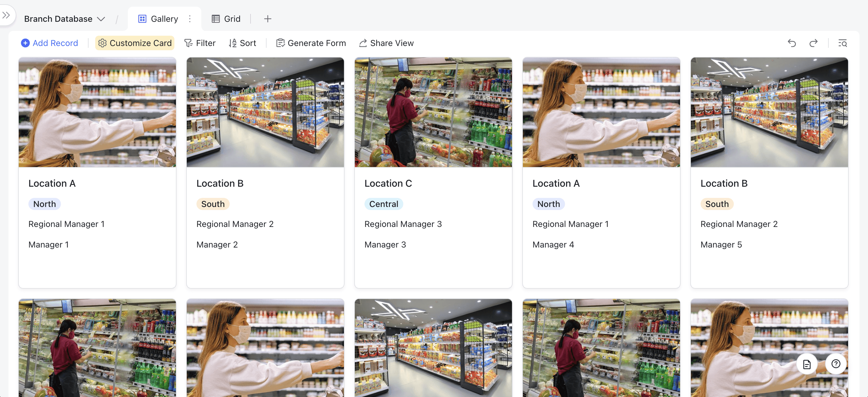Image resolution: width=868 pixels, height=397 pixels.
Task: Open the Filter options
Action: 200,43
